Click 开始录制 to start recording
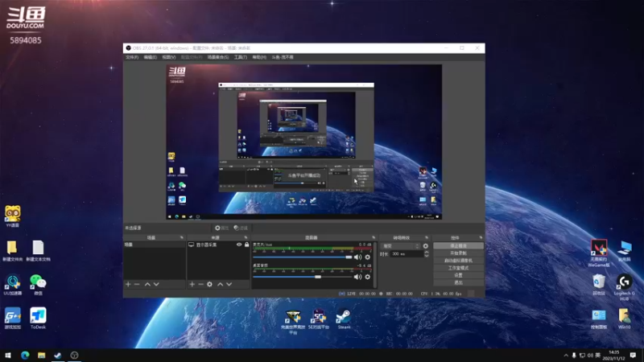This screenshot has width=644, height=362. pyautogui.click(x=458, y=253)
